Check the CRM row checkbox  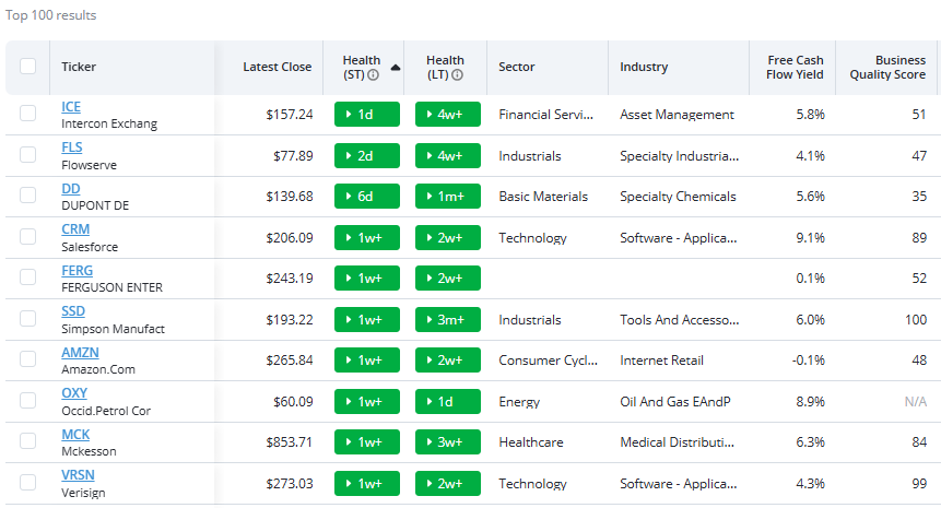tap(28, 237)
